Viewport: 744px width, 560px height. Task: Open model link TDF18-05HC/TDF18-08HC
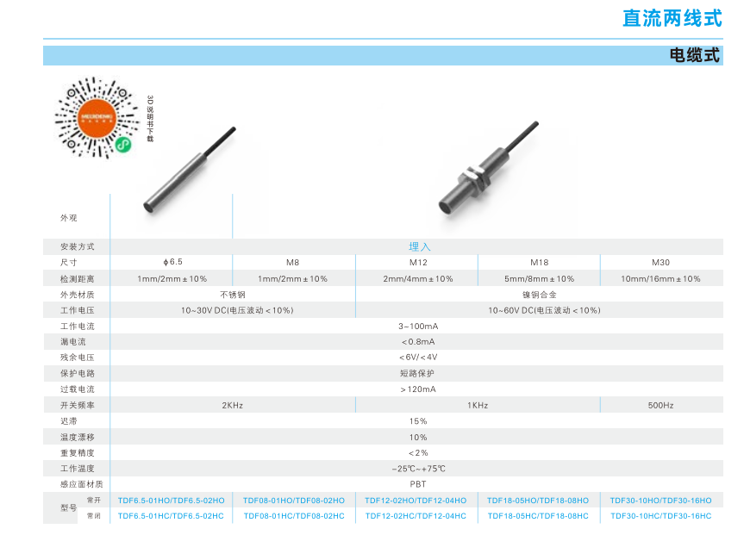(x=538, y=516)
